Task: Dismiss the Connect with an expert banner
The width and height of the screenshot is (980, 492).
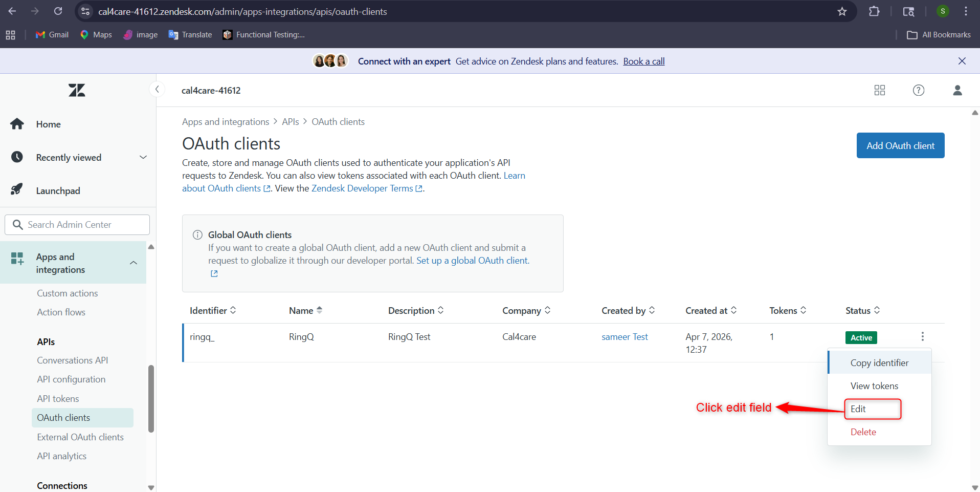Action: [962, 61]
